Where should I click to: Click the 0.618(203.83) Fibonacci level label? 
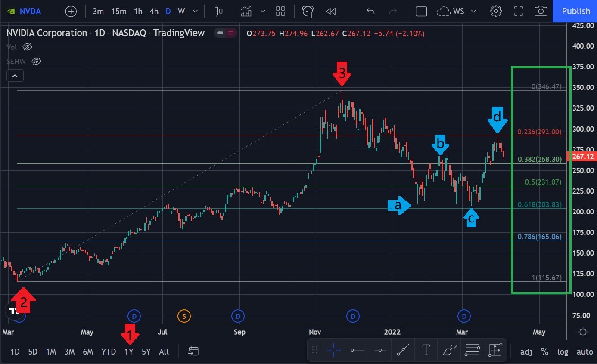tap(540, 204)
